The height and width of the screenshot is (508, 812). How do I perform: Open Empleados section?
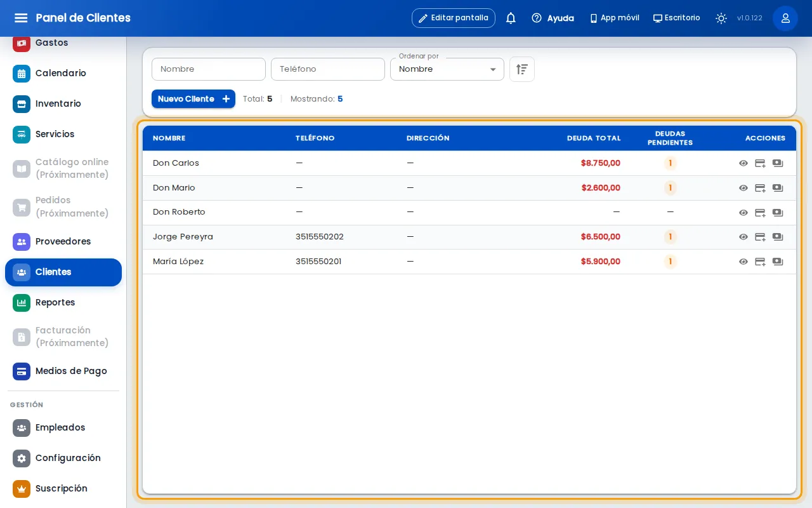[63, 427]
